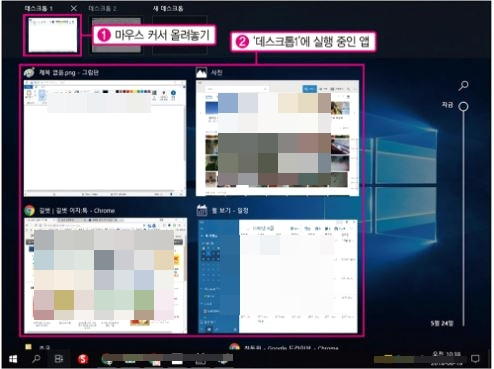Open the 월 보기 일정 Calendar window preview
Screen dimensions: 494x369
click(277, 276)
